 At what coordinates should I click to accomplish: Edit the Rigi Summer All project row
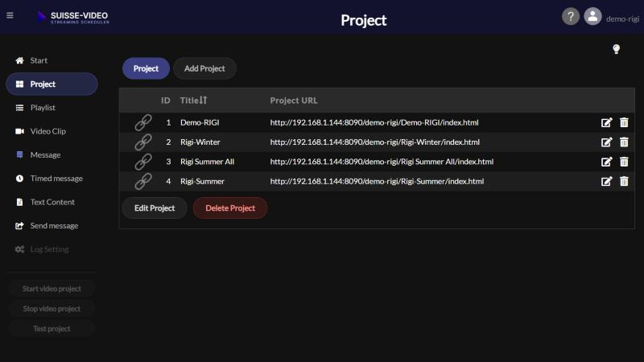[607, 162]
